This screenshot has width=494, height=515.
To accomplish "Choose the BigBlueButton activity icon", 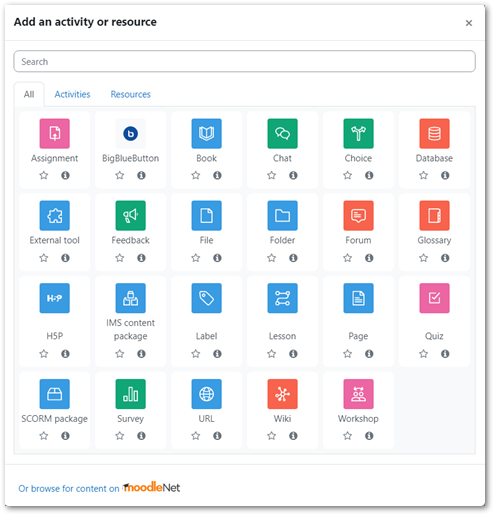I will tap(130, 133).
